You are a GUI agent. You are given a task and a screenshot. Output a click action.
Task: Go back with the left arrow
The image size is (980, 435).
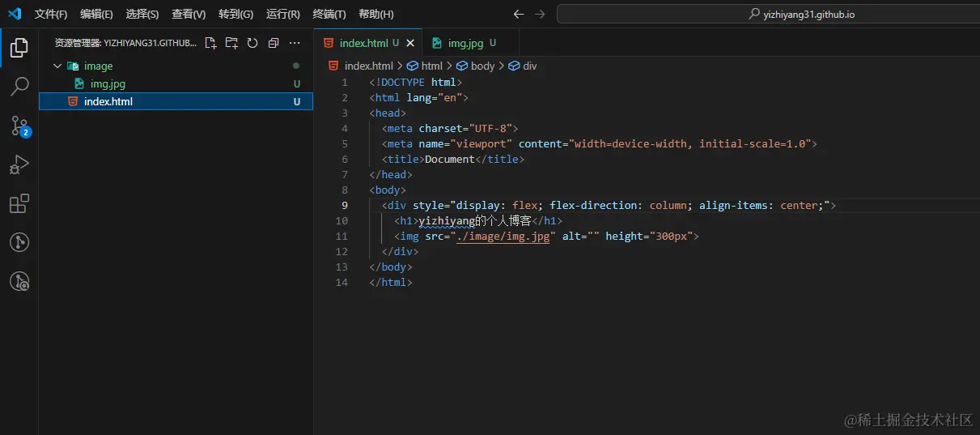pyautogui.click(x=519, y=14)
